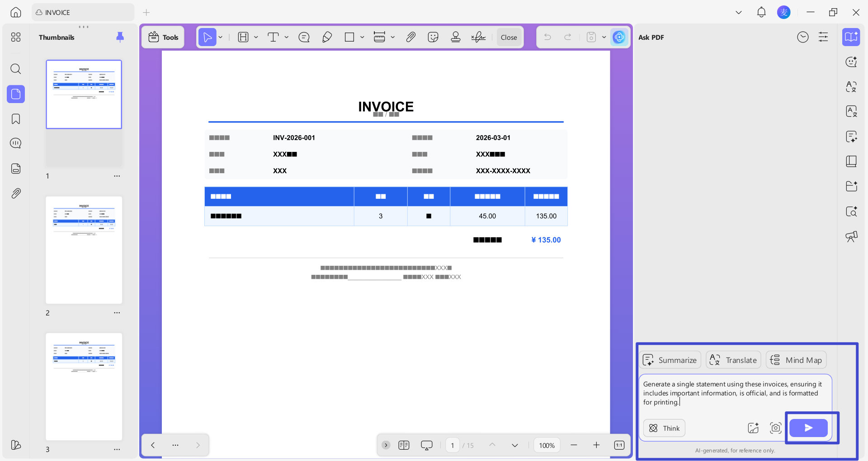Click the Summarize button

[670, 360]
